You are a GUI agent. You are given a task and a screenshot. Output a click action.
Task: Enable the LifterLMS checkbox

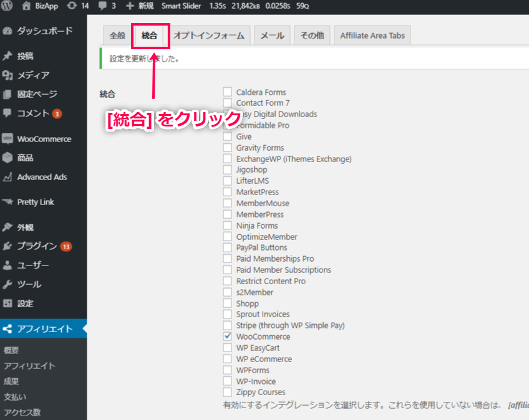click(x=228, y=180)
